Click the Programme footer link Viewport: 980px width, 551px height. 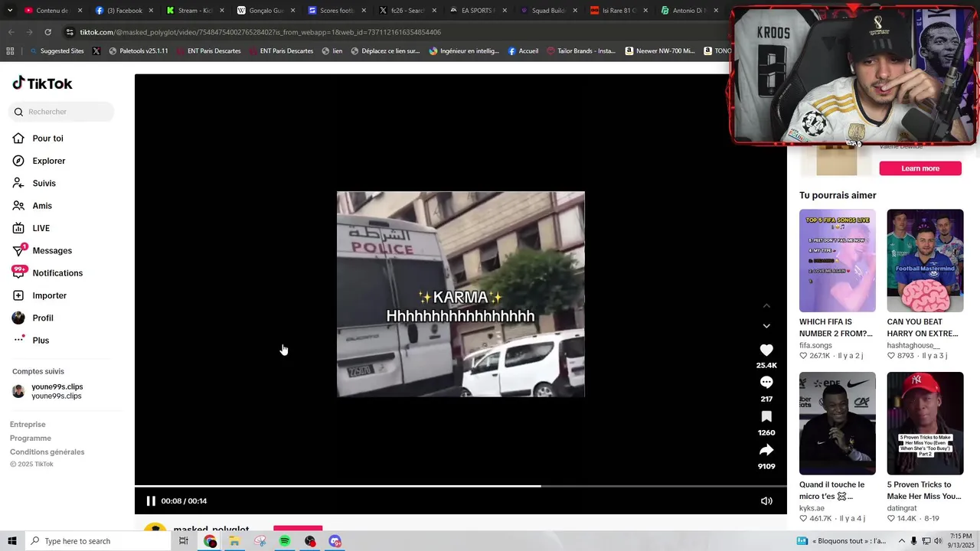[31, 439]
